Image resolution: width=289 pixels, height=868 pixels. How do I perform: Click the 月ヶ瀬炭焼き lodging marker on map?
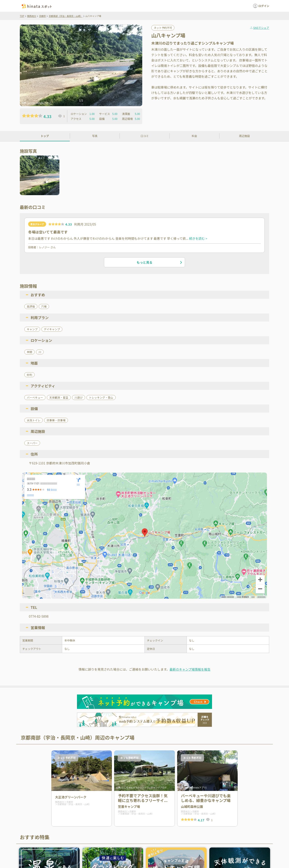244,572
